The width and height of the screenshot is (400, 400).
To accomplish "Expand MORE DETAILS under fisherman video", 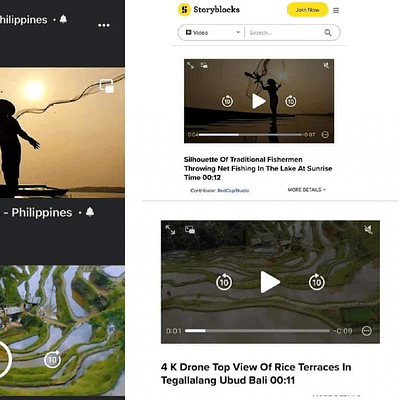I will coord(307,190).
